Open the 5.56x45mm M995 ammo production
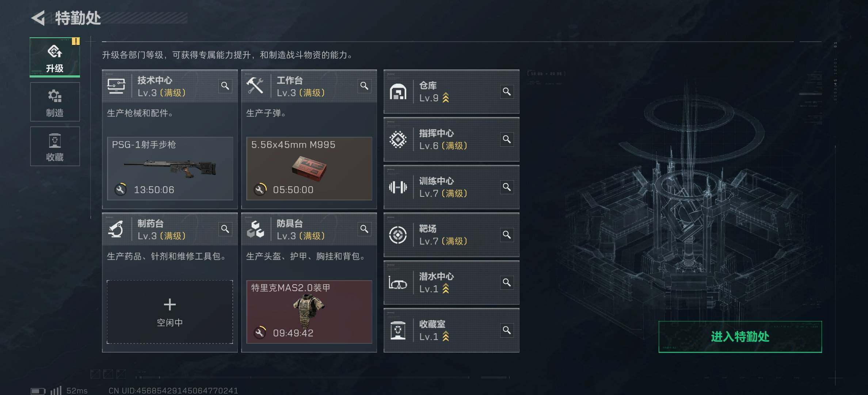This screenshot has width=868, height=395. pos(309,169)
